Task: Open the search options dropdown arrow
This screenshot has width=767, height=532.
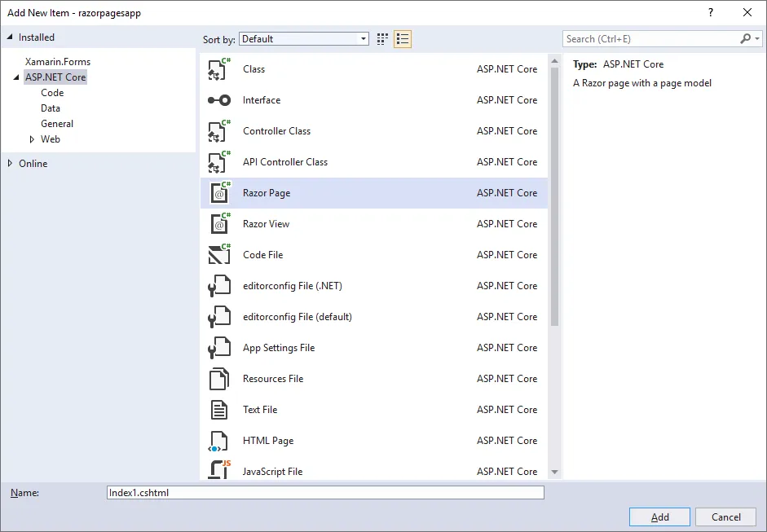Action: pos(757,38)
